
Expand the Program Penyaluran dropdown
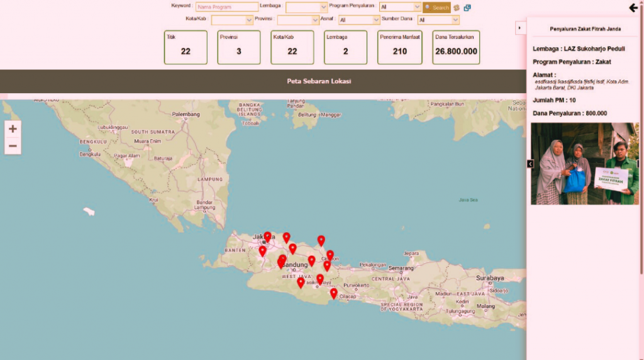coord(400,7)
